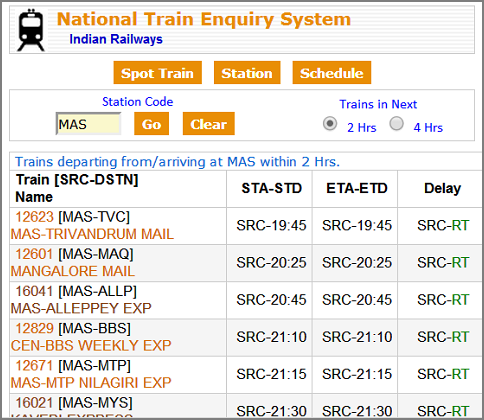The width and height of the screenshot is (484, 420).
Task: Open train 12829 link
Action: (34, 328)
